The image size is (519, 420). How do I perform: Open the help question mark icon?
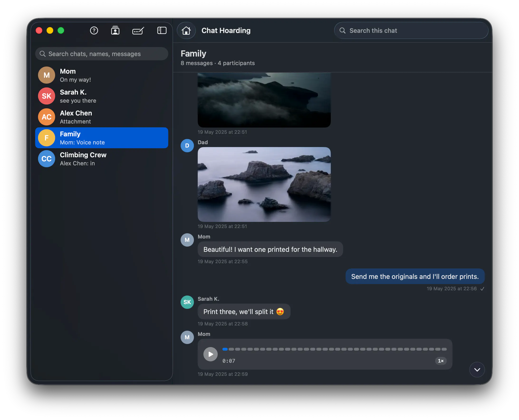[94, 30]
